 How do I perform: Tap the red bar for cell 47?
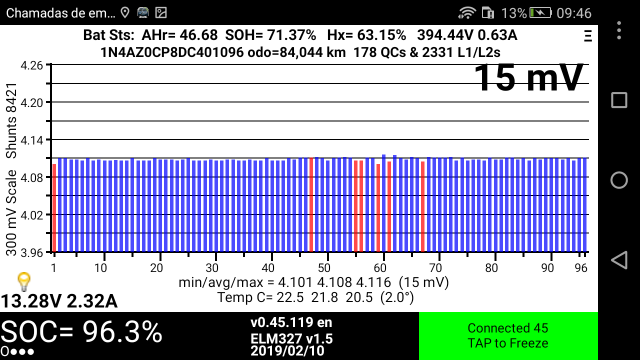coord(311,205)
